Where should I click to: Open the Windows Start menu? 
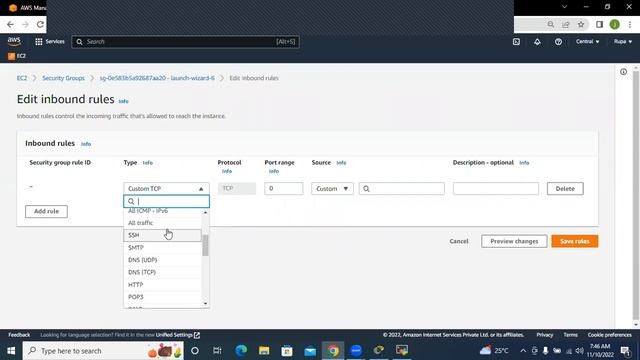(11, 351)
